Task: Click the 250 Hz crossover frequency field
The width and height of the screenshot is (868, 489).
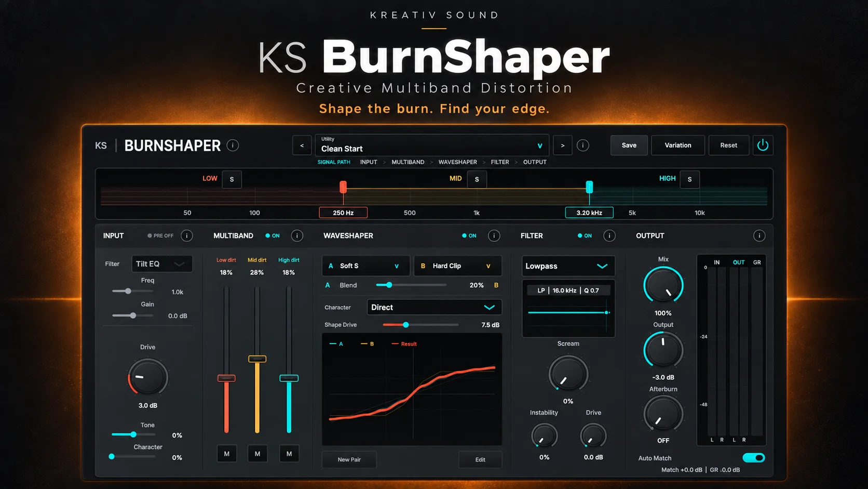Action: (343, 213)
